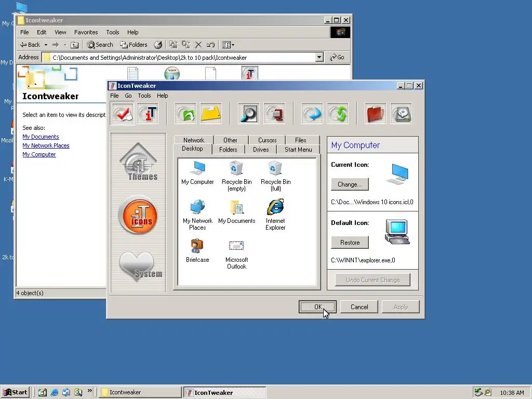Screen dimensions: 532x399
Task: Click the hard drive toolbar icon
Action: [401, 114]
